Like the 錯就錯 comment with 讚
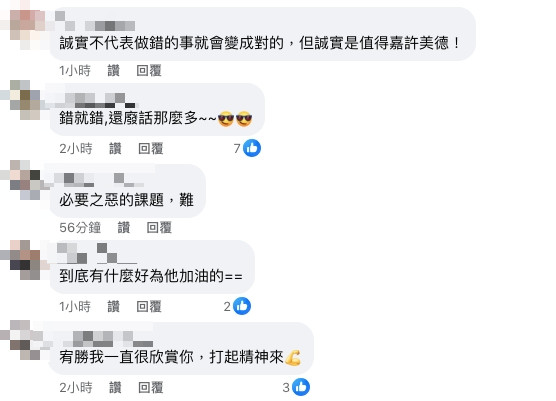The height and width of the screenshot is (401, 556). pos(115,148)
